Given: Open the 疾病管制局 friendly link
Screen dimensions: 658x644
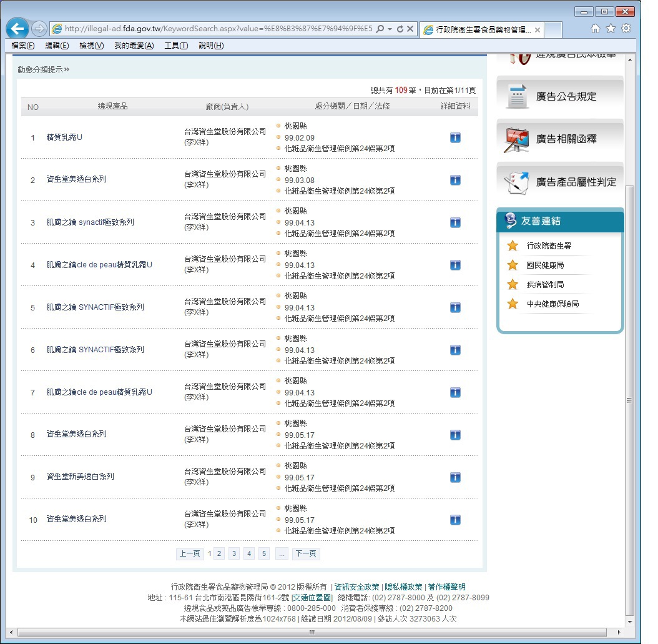Looking at the screenshot, I should click(545, 285).
